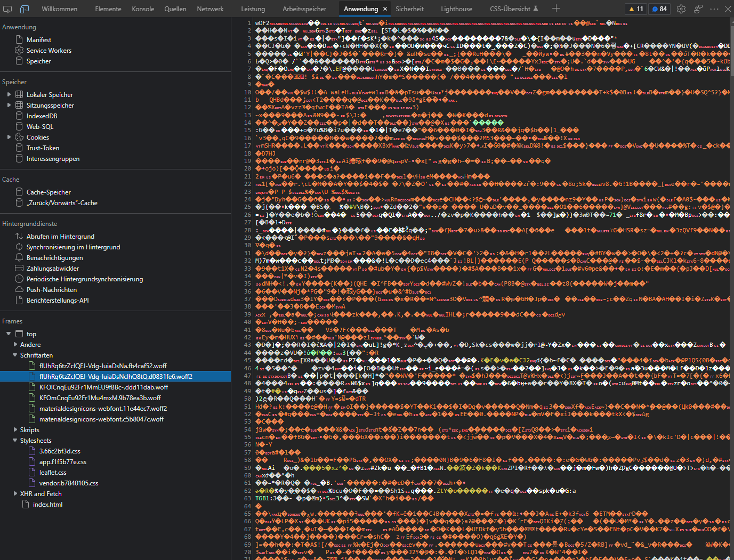Click the Service Workers gear icon
Viewport: 734px width, 560px height.
tap(19, 51)
